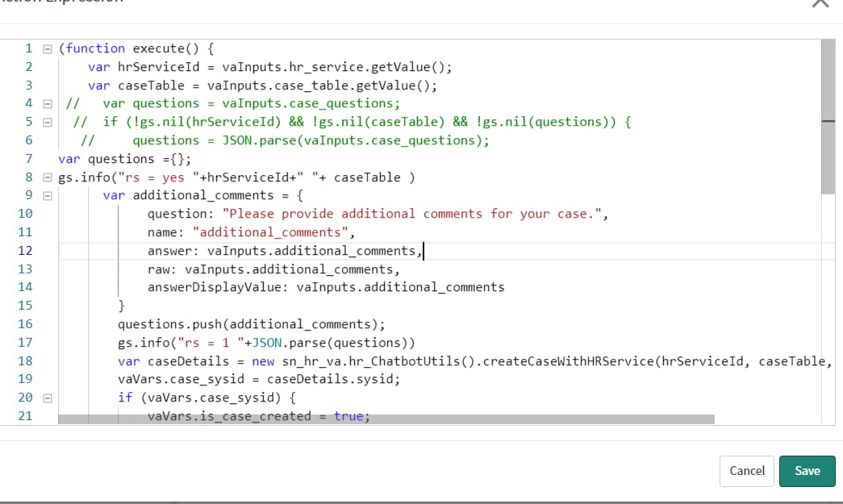Click 'function execute()' on line 1
The width and height of the screenshot is (843, 504).
(x=132, y=49)
